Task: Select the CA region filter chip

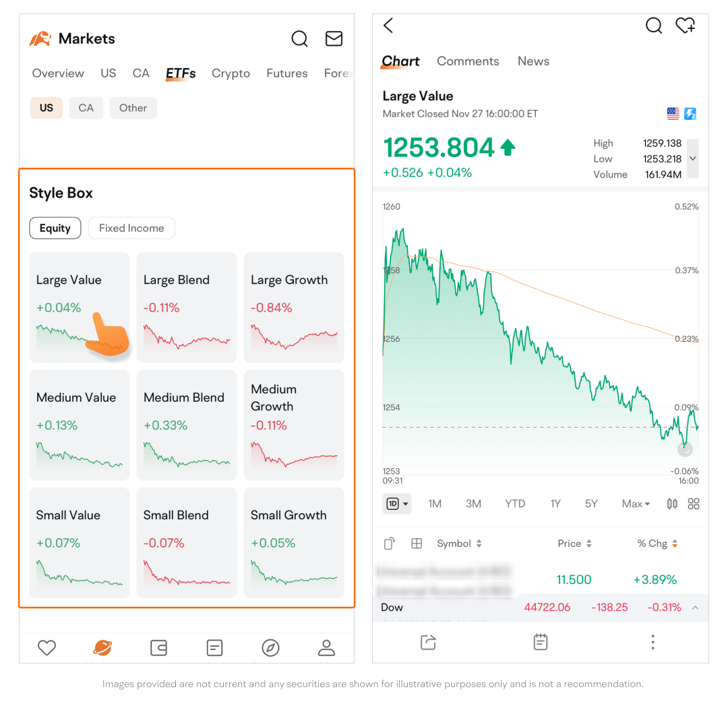Action: coord(86,108)
